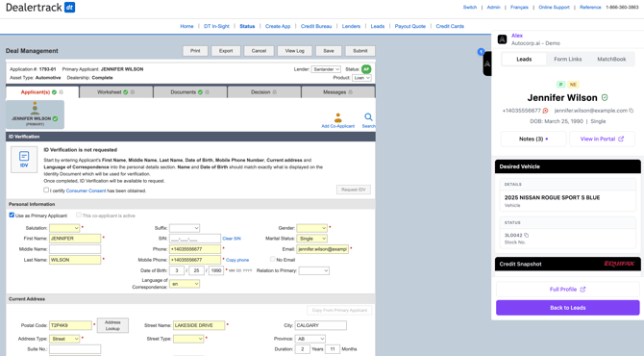Click the green check icon on Applicant(s) tab
The height and width of the screenshot is (356, 644).
[x=54, y=92]
